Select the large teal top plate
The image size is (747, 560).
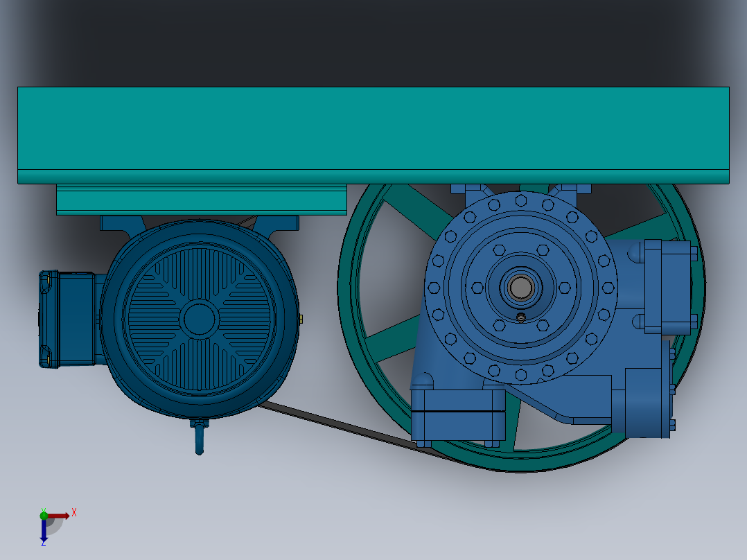pyautogui.click(x=373, y=135)
